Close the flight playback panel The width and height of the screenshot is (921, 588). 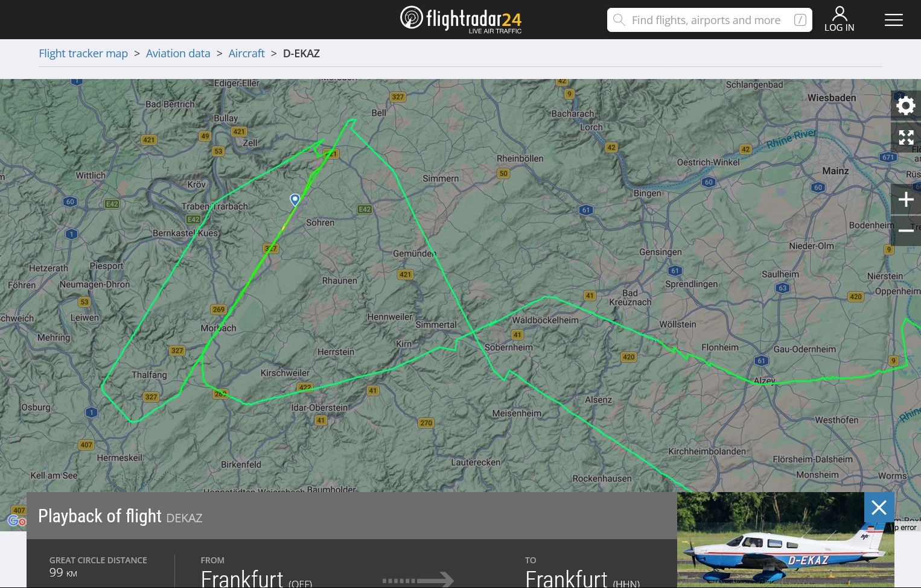tap(879, 508)
